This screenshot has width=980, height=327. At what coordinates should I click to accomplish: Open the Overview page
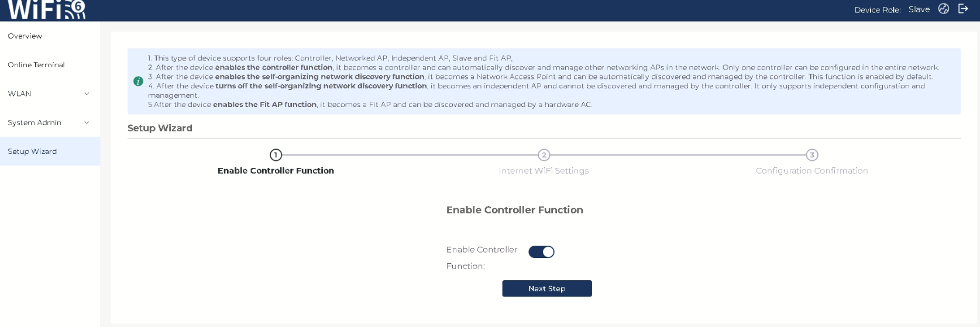25,36
